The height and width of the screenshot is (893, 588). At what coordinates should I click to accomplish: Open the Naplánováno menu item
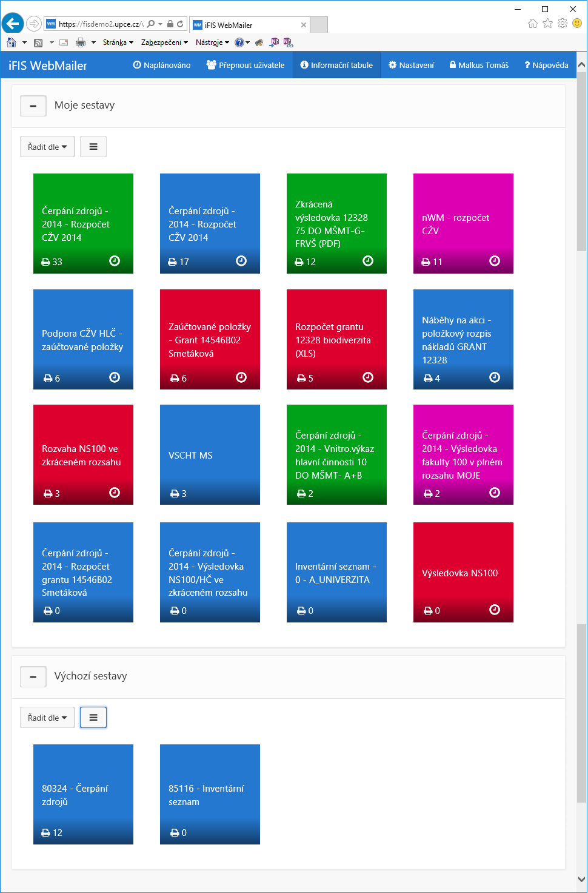[162, 65]
